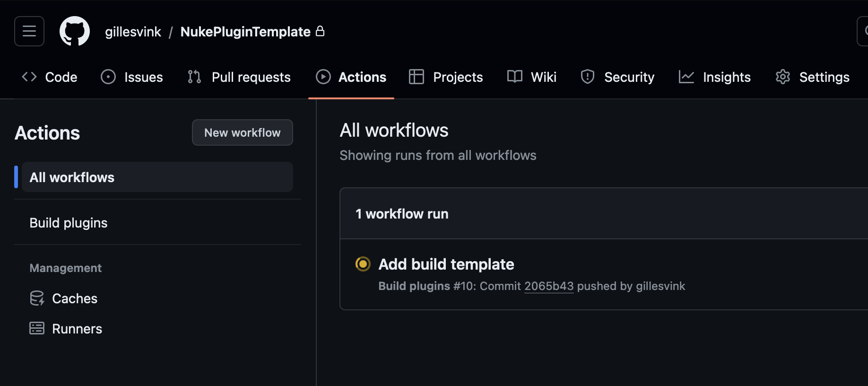This screenshot has height=386, width=868.
Task: Click the New workflow button
Action: pos(243,132)
